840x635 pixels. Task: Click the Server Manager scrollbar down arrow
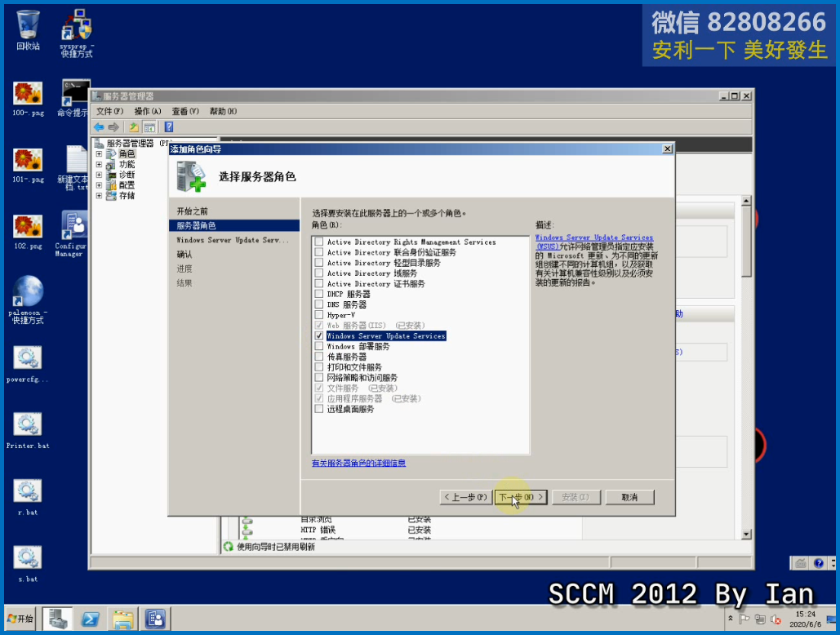pyautogui.click(x=746, y=535)
